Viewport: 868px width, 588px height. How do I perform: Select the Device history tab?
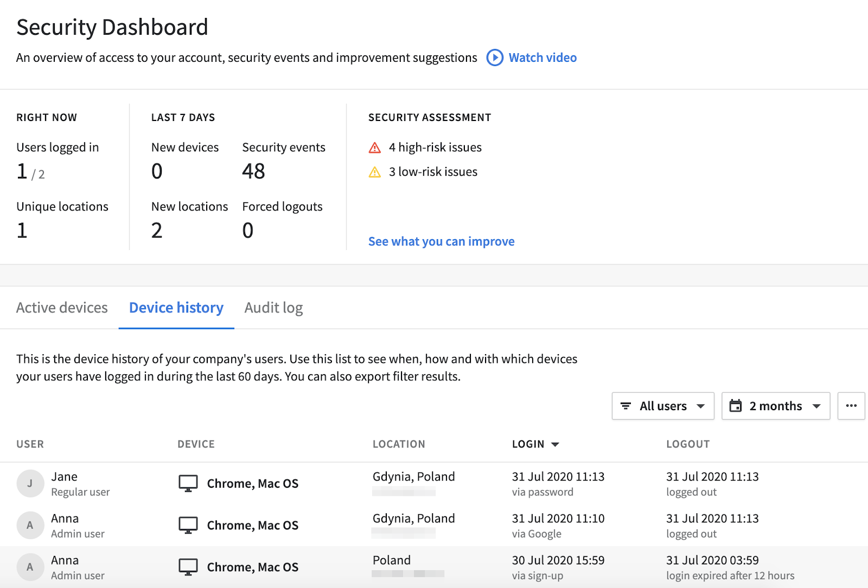176,308
